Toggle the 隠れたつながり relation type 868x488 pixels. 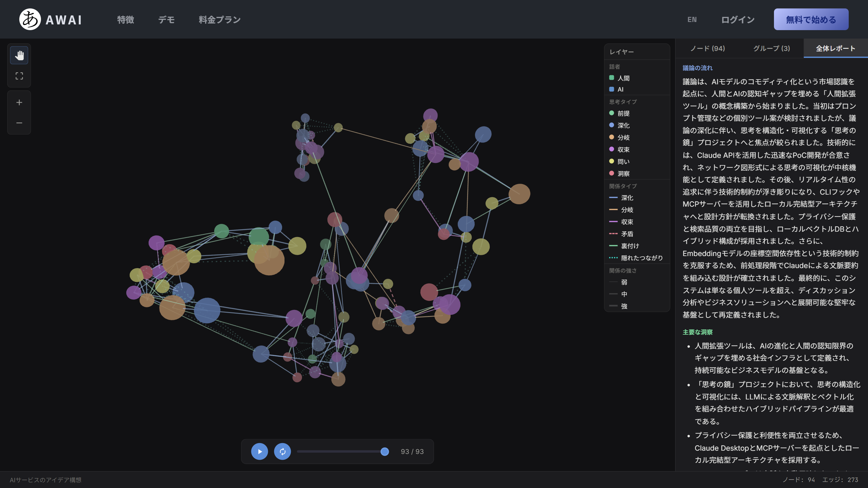coord(636,258)
